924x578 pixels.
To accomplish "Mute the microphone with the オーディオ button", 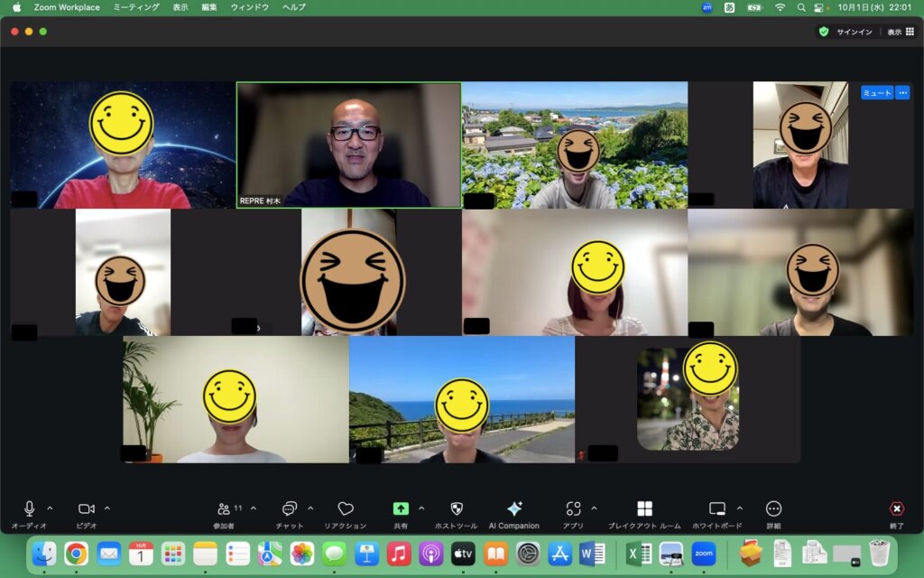I will pyautogui.click(x=29, y=509).
